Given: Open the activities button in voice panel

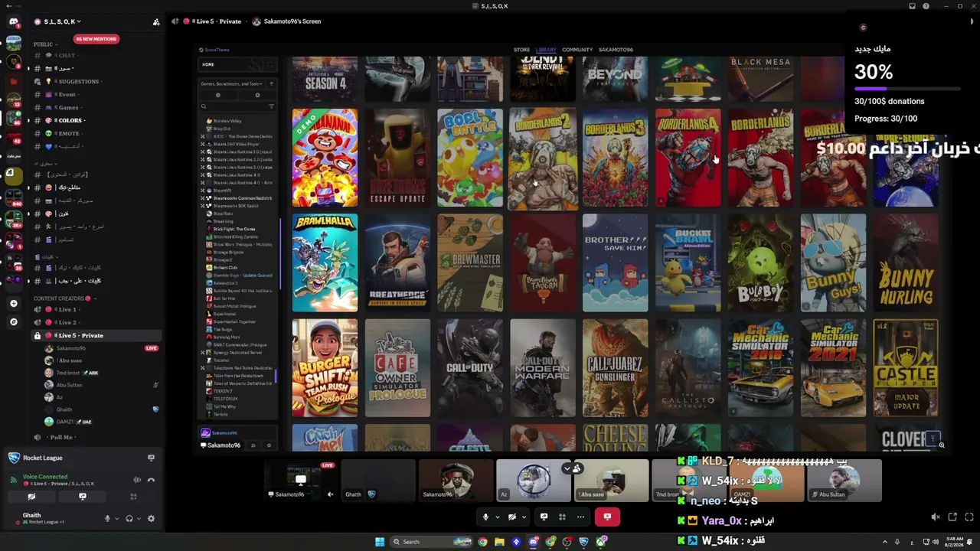Looking at the screenshot, I should click(x=133, y=497).
